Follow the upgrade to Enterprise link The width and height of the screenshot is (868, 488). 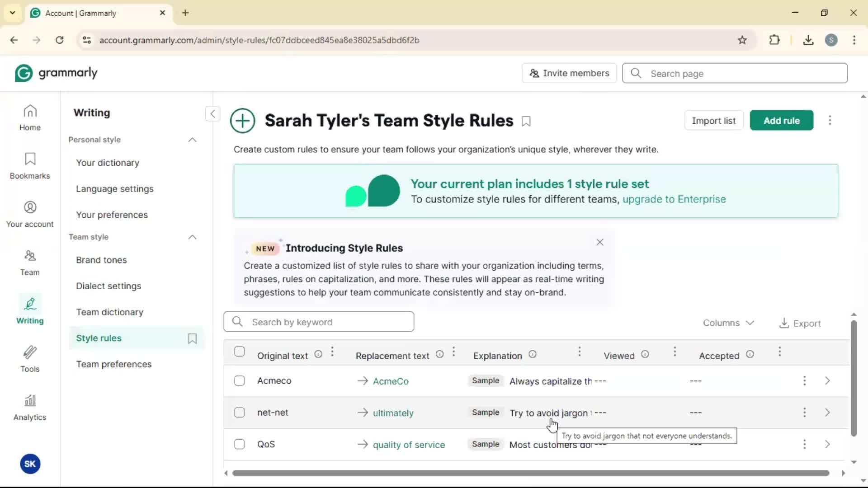(x=674, y=199)
